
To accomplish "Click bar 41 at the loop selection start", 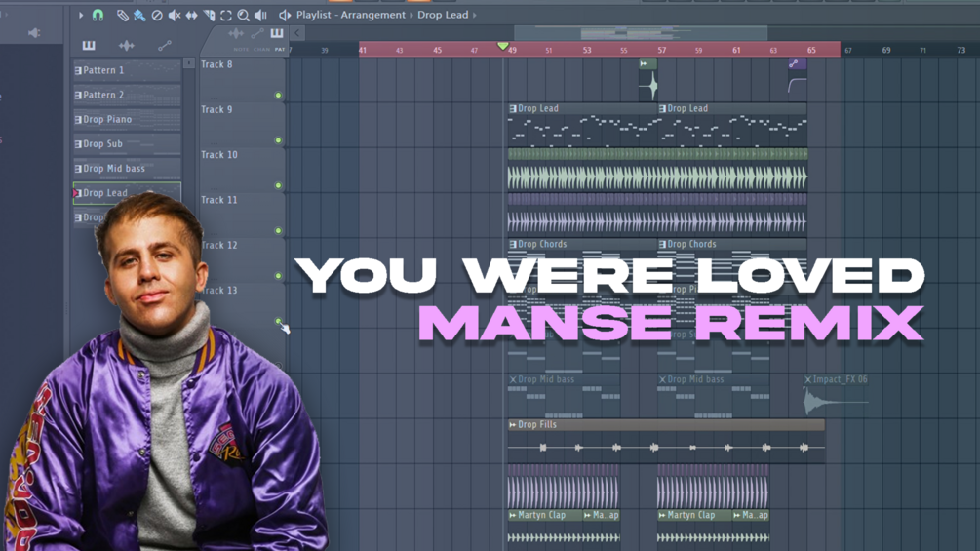I will (363, 50).
